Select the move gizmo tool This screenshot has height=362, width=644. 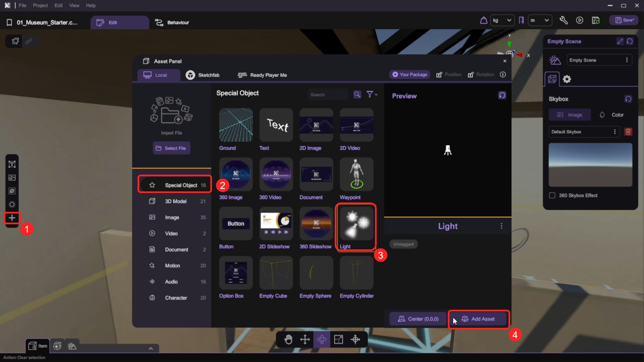click(x=305, y=340)
